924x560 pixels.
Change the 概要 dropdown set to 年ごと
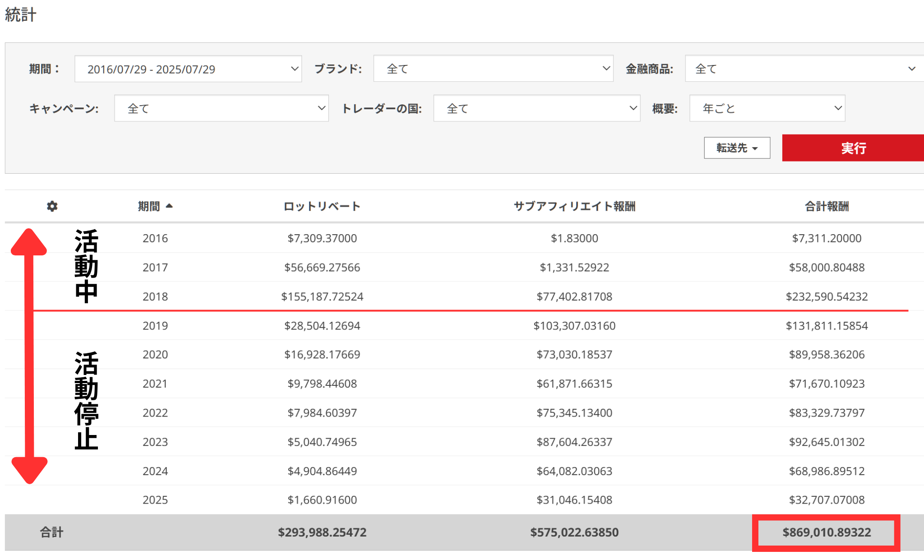click(767, 108)
